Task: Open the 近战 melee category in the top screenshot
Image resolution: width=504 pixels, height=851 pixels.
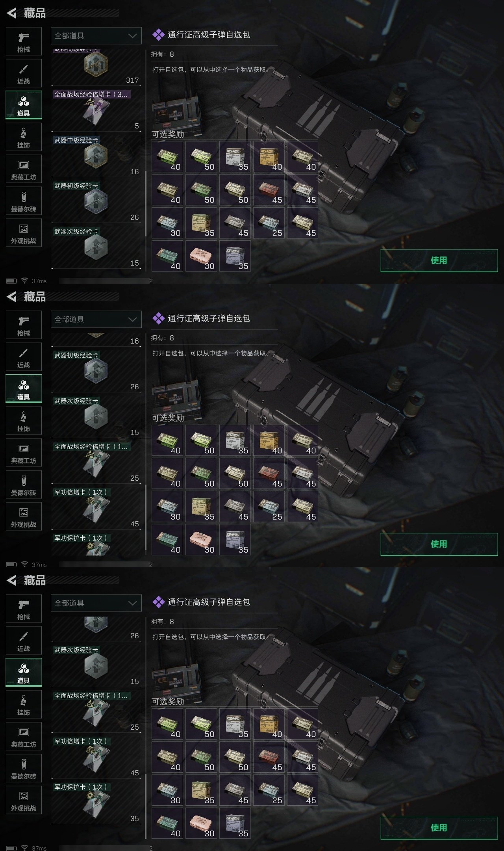Action: [24, 73]
